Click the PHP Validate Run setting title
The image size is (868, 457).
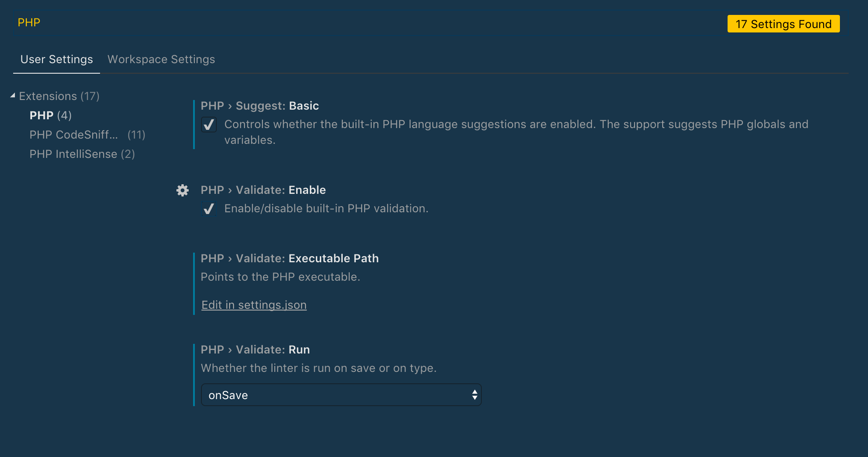pos(255,350)
